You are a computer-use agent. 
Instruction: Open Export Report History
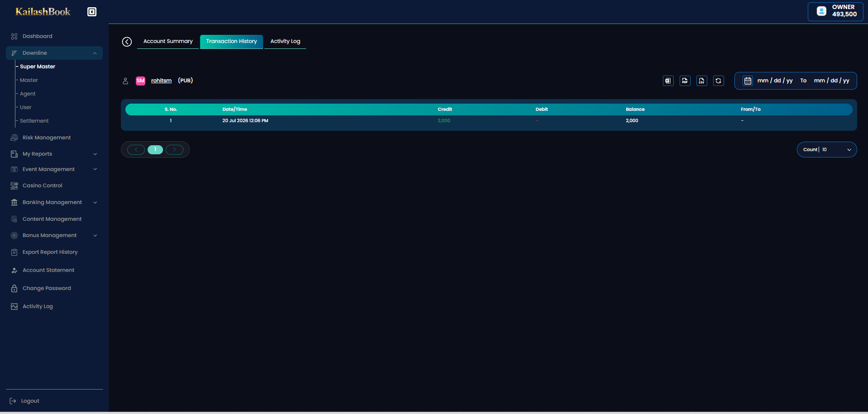(50, 252)
